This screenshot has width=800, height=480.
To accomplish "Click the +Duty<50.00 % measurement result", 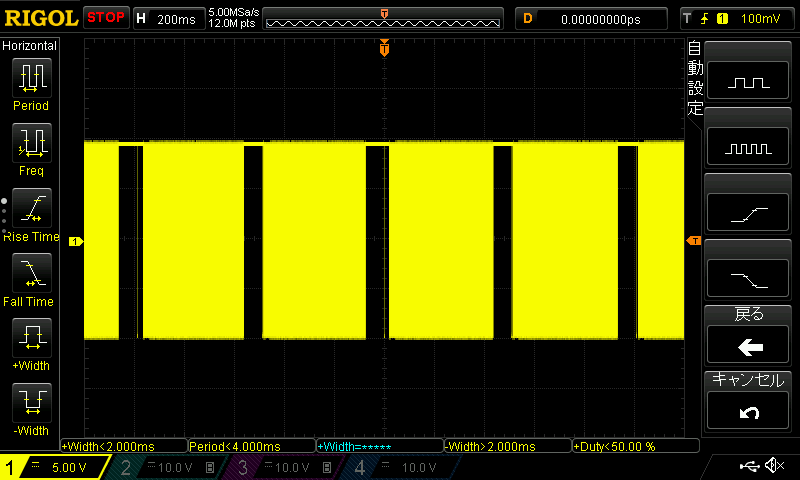I will pyautogui.click(x=636, y=446).
